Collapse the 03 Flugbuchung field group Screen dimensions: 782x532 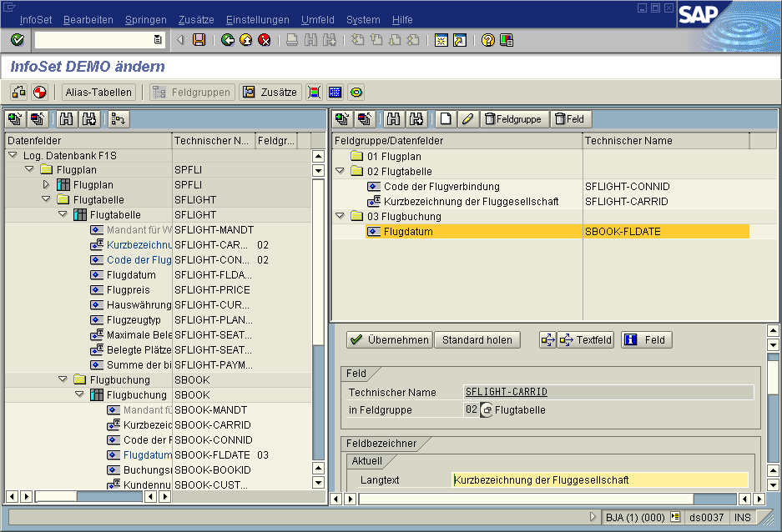click(340, 217)
